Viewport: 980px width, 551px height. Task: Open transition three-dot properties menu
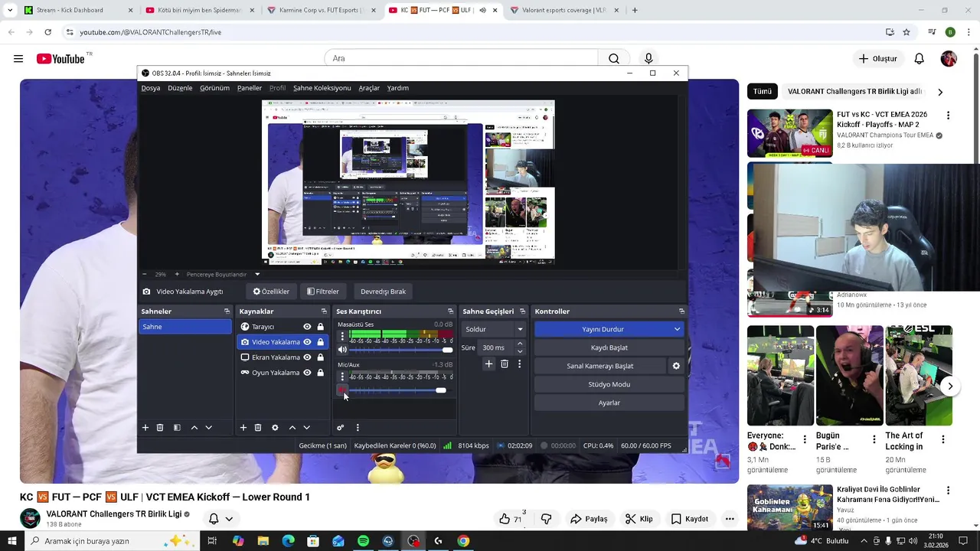(x=519, y=364)
